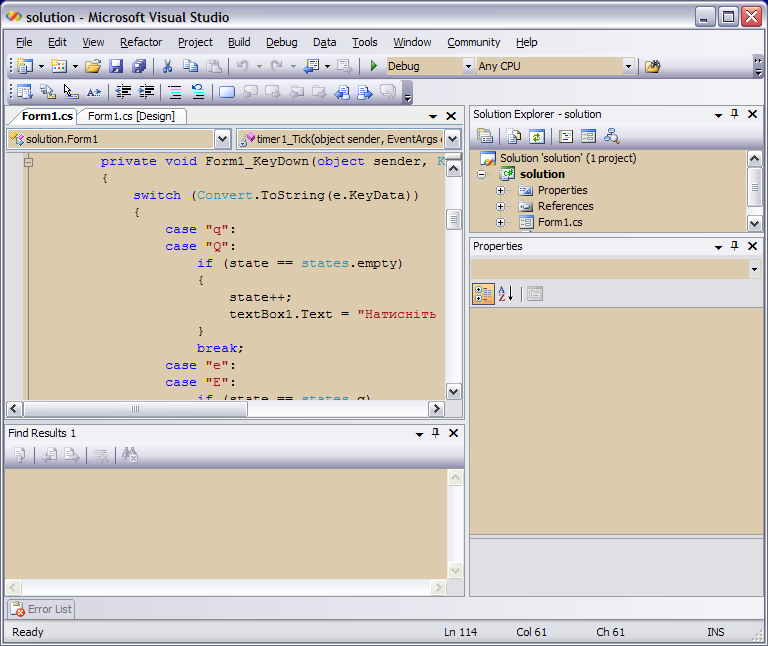This screenshot has width=768, height=646.
Task: Close the active Form1.cs document
Action: click(x=451, y=116)
